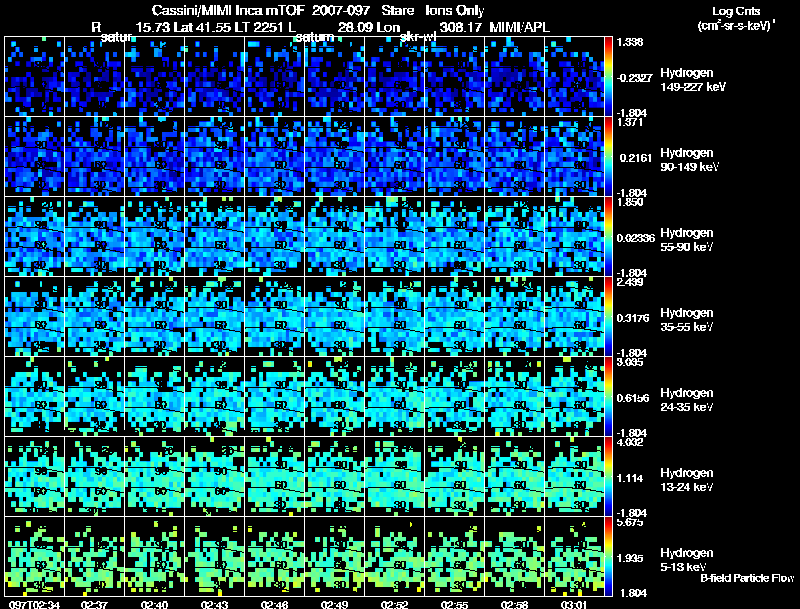Select the 02:49 tile in 5-13 keV row

coord(334,556)
